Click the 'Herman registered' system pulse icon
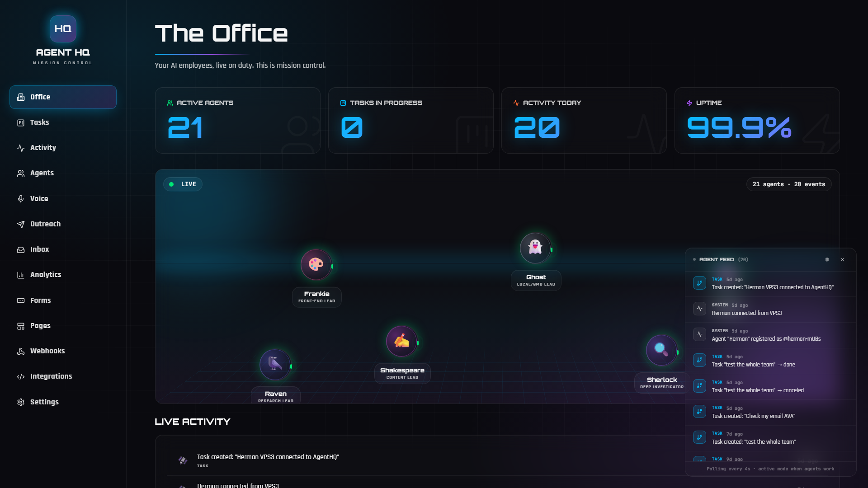 (699, 334)
